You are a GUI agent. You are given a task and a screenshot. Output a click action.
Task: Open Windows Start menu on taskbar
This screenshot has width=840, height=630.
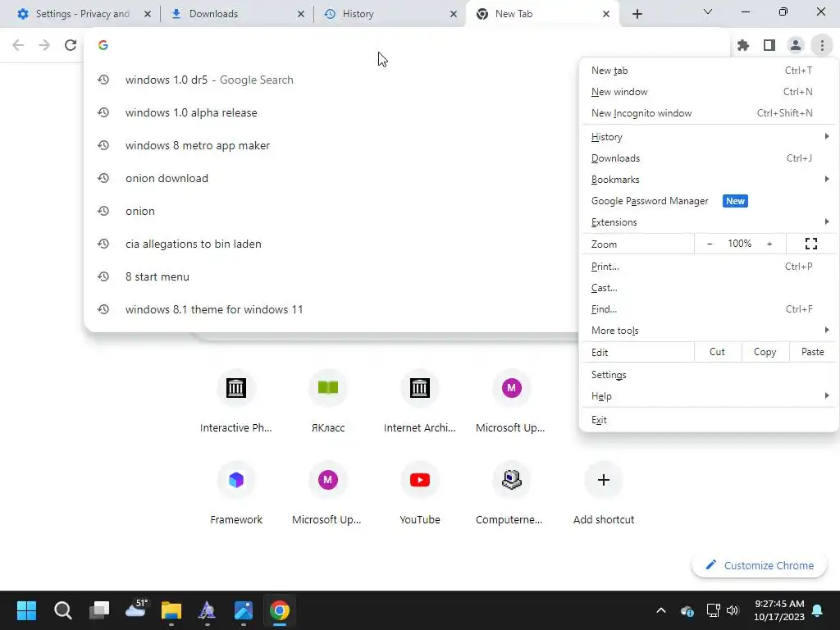26,610
